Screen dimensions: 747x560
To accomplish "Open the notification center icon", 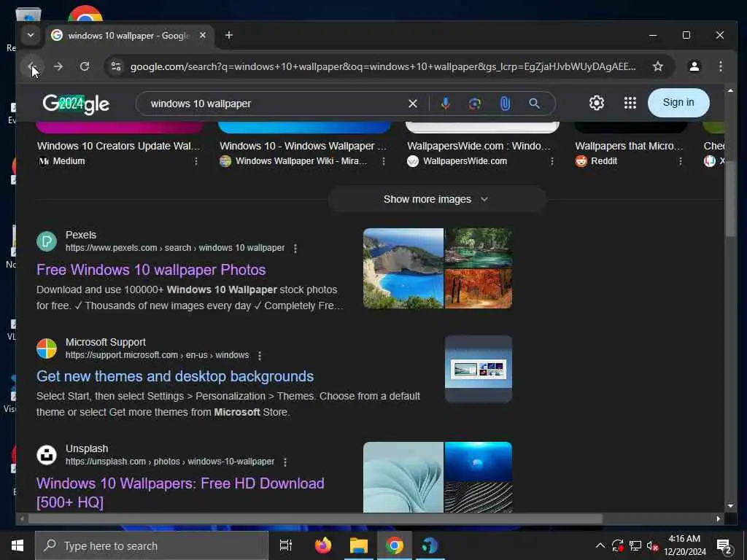I will point(724,546).
